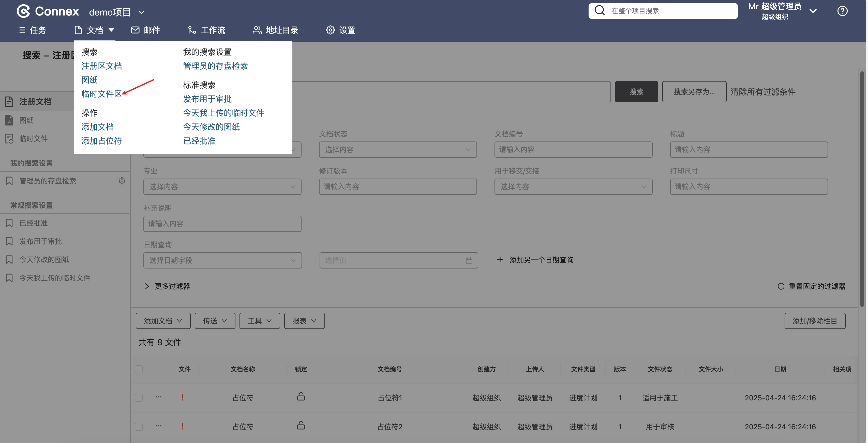Tick the select-all checkbox in table header

pos(139,369)
